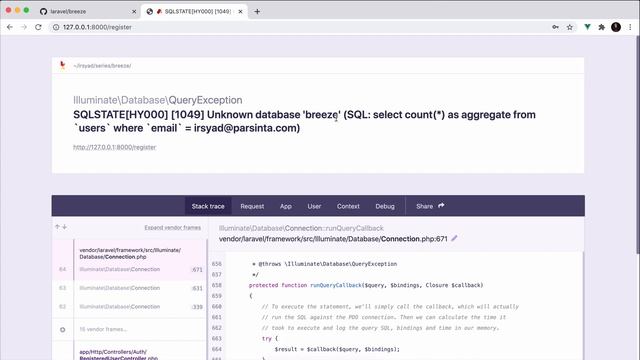The image size is (640, 360).
Task: Open a new browser tab
Action: pyautogui.click(x=257, y=11)
